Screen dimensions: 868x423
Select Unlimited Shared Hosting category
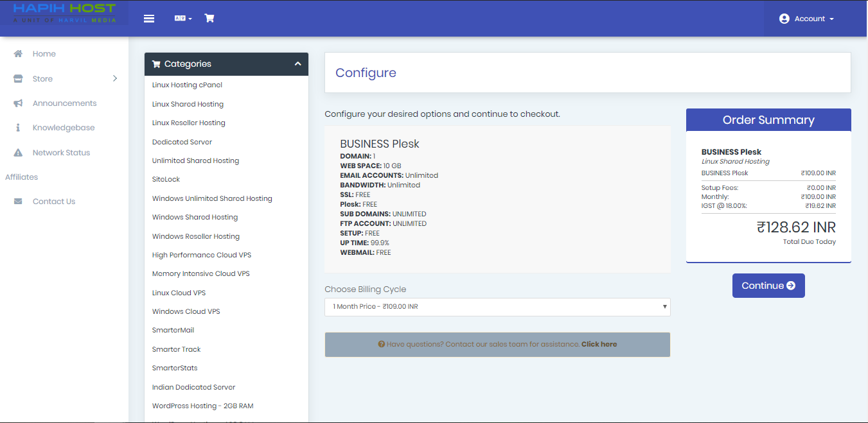[x=196, y=160]
